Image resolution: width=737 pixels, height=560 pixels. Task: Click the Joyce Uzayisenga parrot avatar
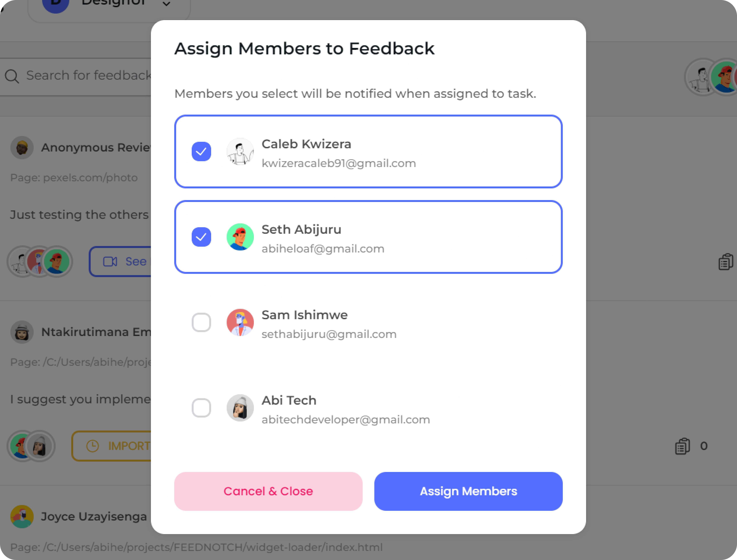coord(22,516)
